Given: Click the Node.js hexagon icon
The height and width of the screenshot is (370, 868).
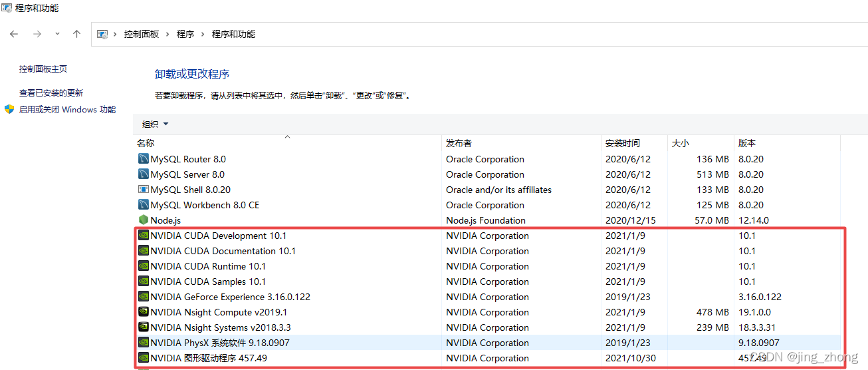Looking at the screenshot, I should tap(144, 220).
